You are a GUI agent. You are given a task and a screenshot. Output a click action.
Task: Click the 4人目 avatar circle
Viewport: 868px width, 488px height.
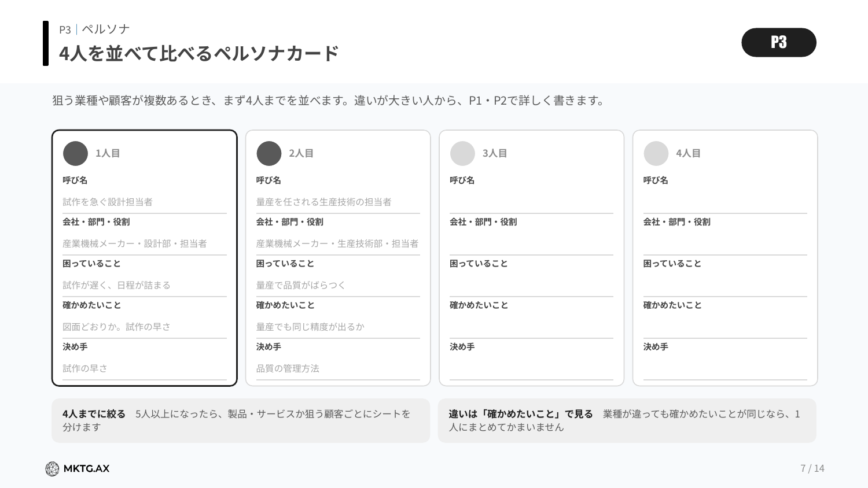pyautogui.click(x=656, y=153)
